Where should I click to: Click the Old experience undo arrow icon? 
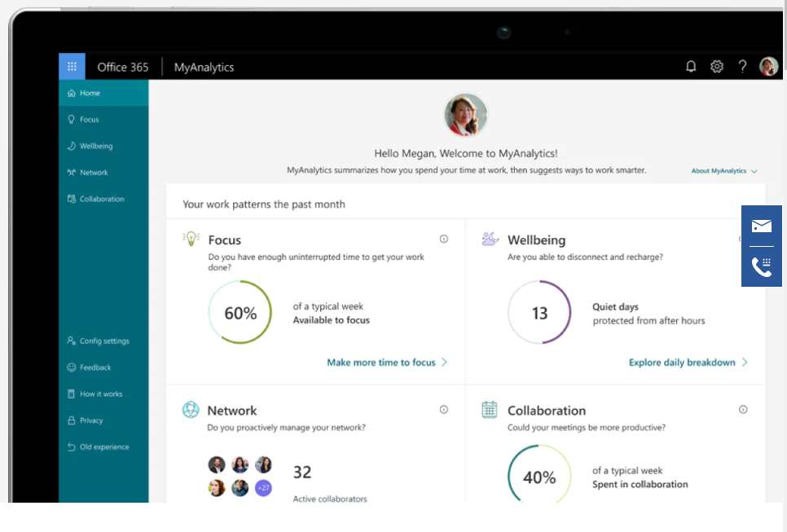point(71,447)
